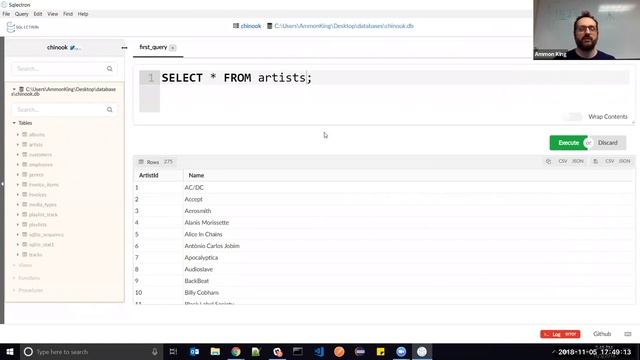Image resolution: width=640 pixels, height=360 pixels.
Task: Open the Help menu
Action: pos(83,14)
